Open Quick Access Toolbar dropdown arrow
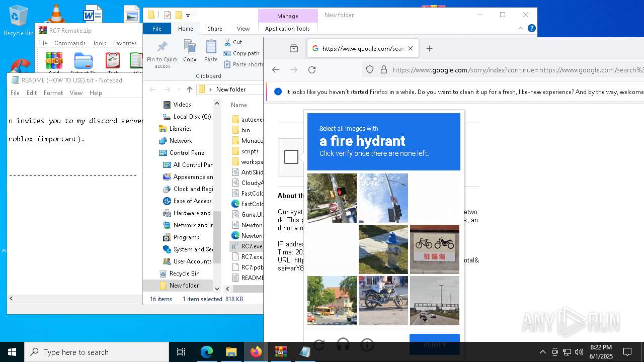This screenshot has height=362, width=644. [188, 15]
